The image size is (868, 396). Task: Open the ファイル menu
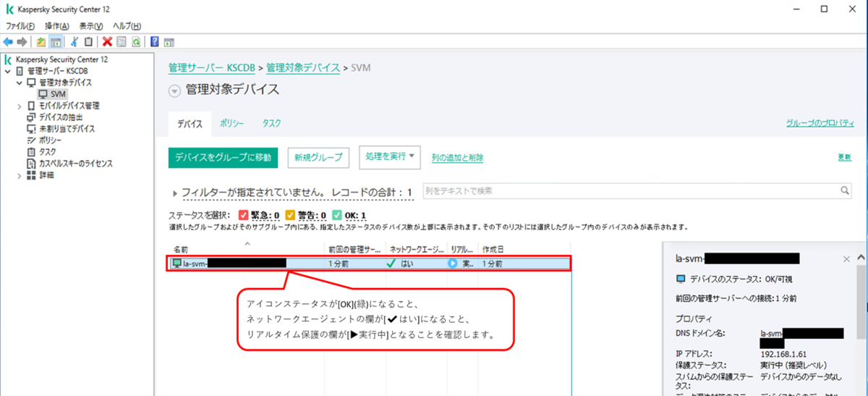tap(20, 26)
